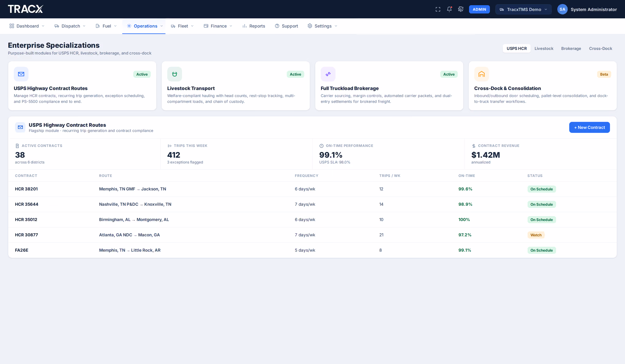Expand the Operations menu chevron
Screen dimensions: 625x364
tap(161, 26)
